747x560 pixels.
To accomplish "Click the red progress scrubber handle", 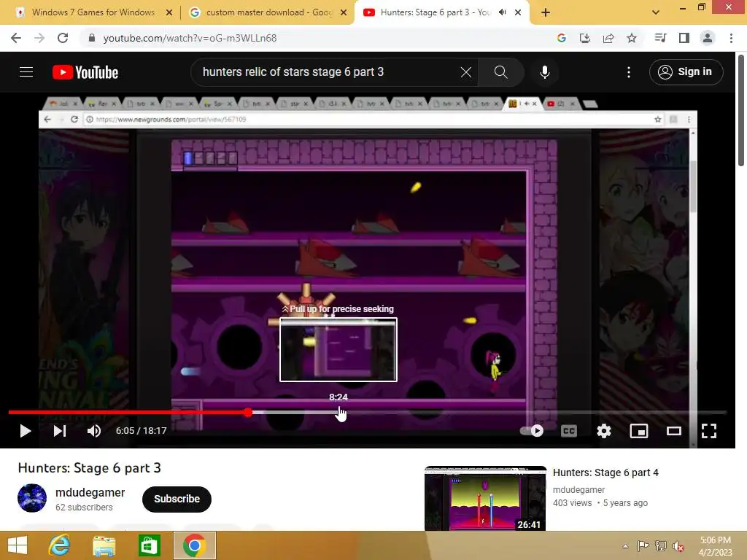I will tap(248, 413).
